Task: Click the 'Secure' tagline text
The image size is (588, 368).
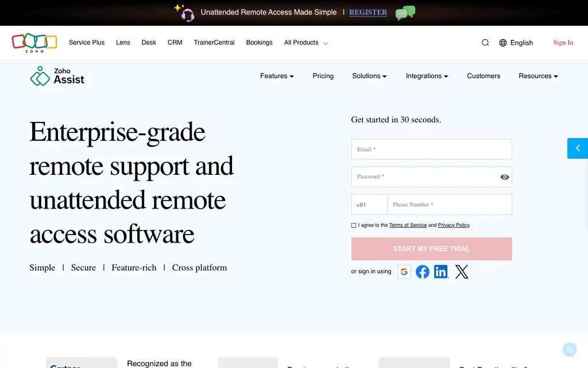Action: [x=83, y=268]
